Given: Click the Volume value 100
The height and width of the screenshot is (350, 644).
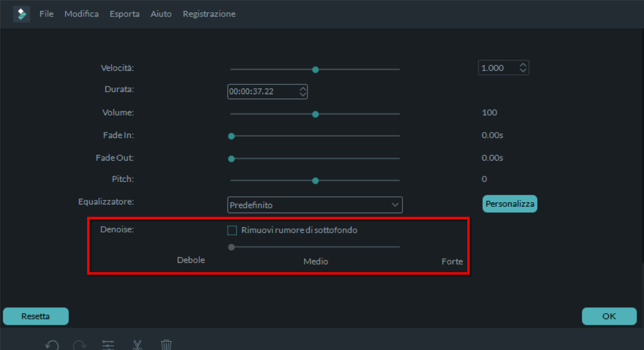Looking at the screenshot, I should 489,112.
